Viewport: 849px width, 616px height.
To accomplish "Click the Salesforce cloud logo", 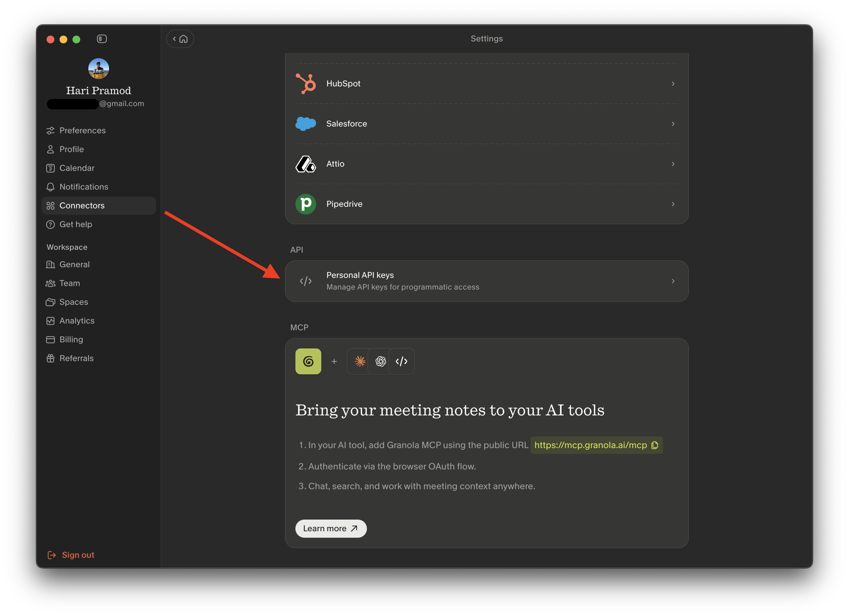I will click(306, 124).
